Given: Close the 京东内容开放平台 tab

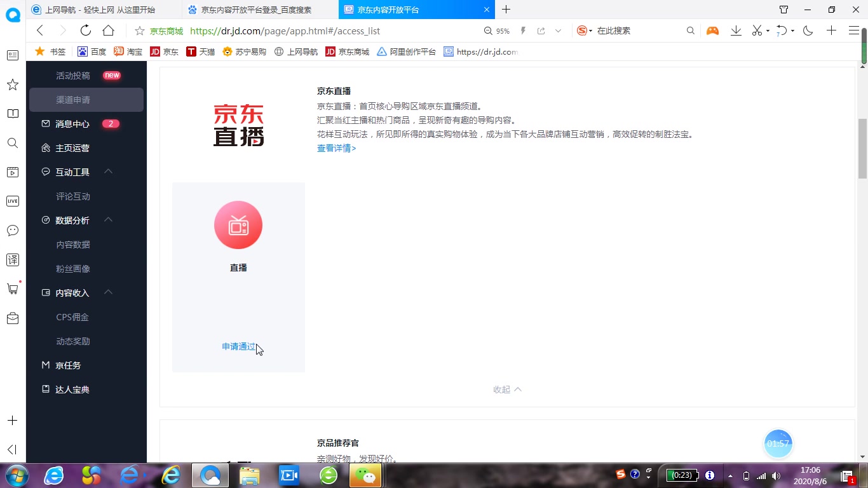Looking at the screenshot, I should [x=487, y=10].
